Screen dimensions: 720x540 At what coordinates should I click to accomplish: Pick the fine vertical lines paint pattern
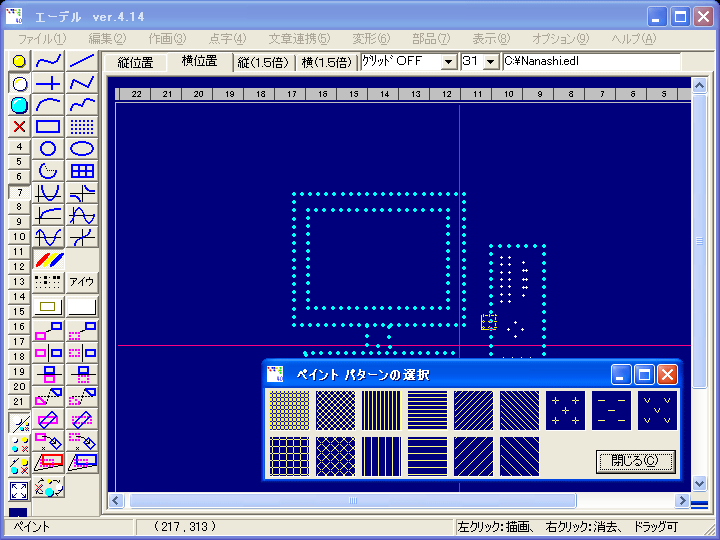pyautogui.click(x=381, y=410)
